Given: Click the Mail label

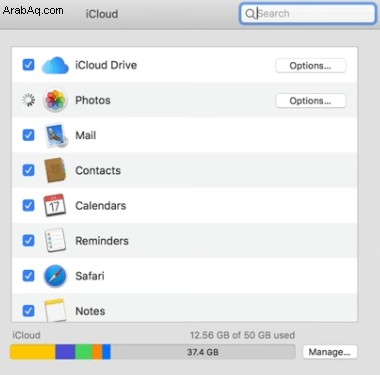Looking at the screenshot, I should pos(86,135).
